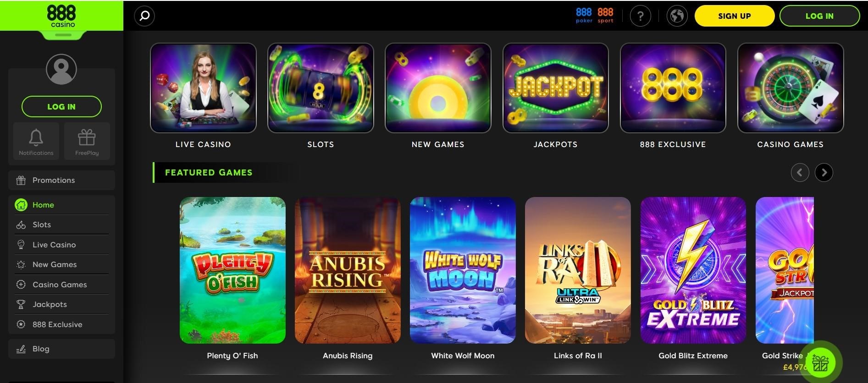Image resolution: width=868 pixels, height=383 pixels.
Task: Show next featured games with right arrow
Action: pos(824,173)
